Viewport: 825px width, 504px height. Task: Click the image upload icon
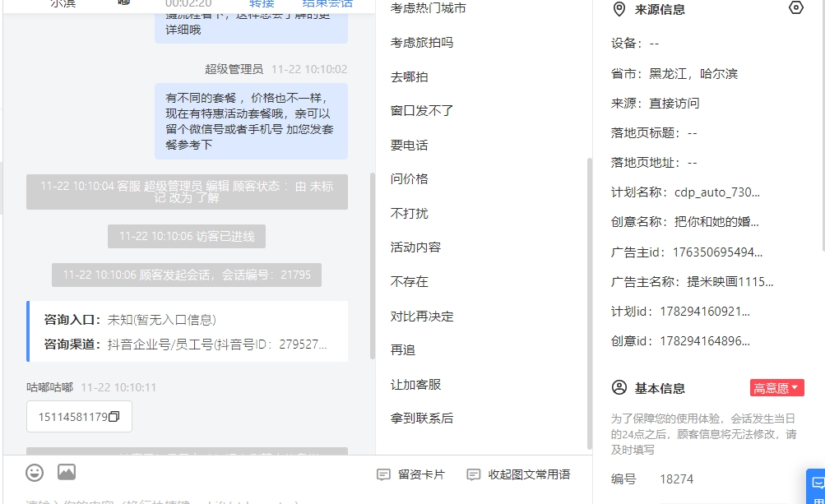pos(67,472)
